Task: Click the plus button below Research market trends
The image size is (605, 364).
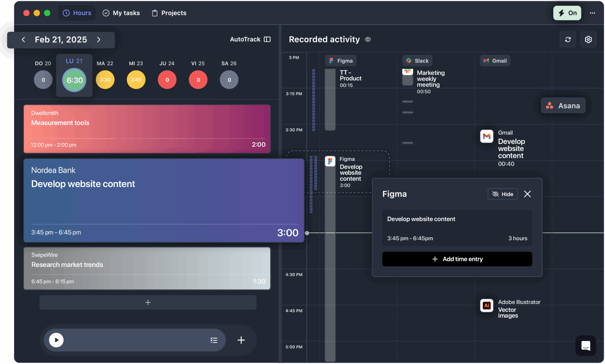Action: click(148, 302)
